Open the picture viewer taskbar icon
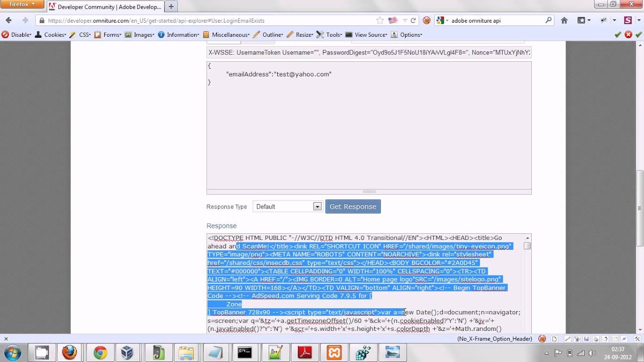Viewport: 644px width, 362px height. (392, 353)
